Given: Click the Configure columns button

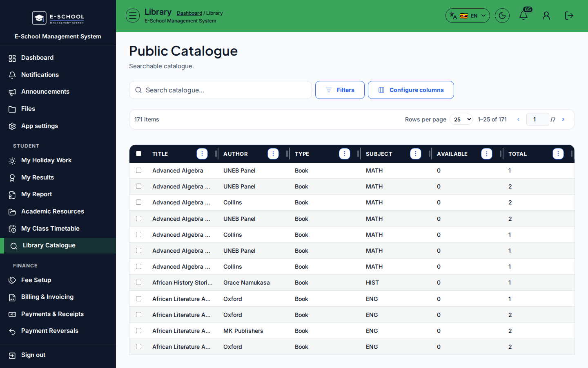Looking at the screenshot, I should tap(411, 90).
